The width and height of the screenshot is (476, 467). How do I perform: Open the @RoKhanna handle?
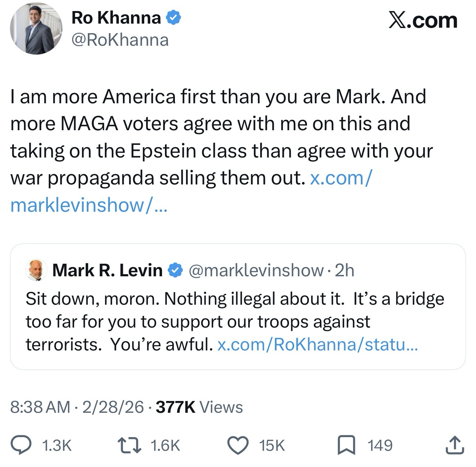coord(120,40)
